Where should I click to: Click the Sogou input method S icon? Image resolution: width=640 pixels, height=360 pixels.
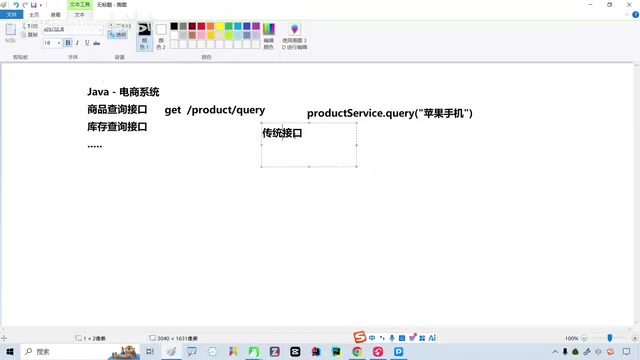pos(360,337)
